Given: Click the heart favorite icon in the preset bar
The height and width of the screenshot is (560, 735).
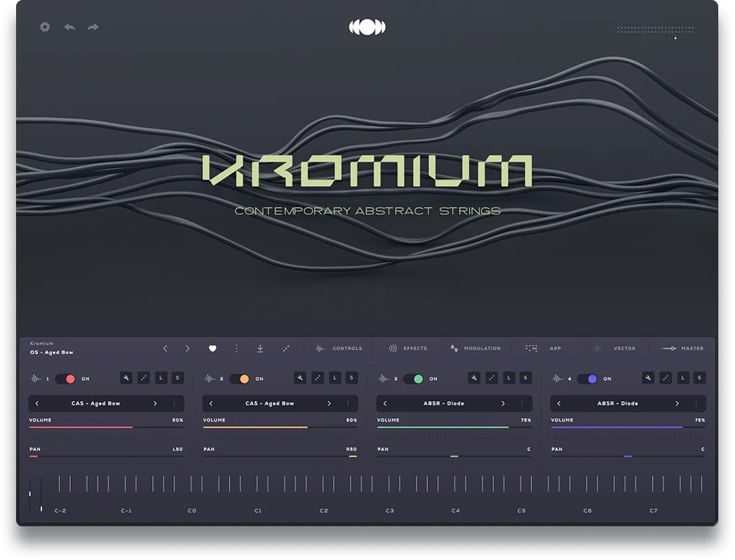Looking at the screenshot, I should [x=212, y=348].
